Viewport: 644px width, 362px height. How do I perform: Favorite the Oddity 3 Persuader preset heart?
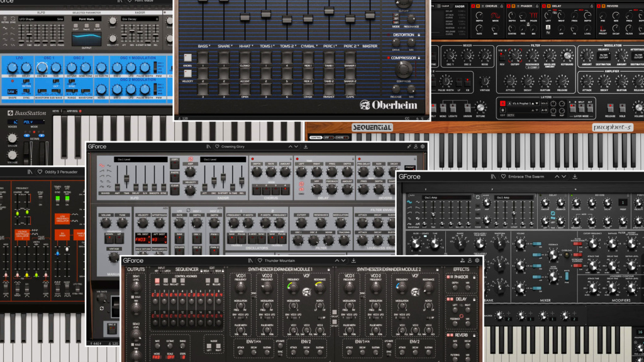tap(40, 172)
